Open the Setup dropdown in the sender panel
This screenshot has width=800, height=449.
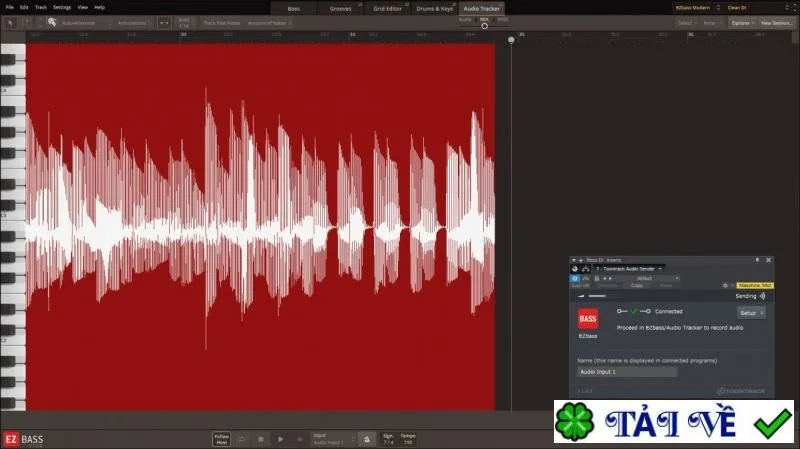click(x=751, y=313)
